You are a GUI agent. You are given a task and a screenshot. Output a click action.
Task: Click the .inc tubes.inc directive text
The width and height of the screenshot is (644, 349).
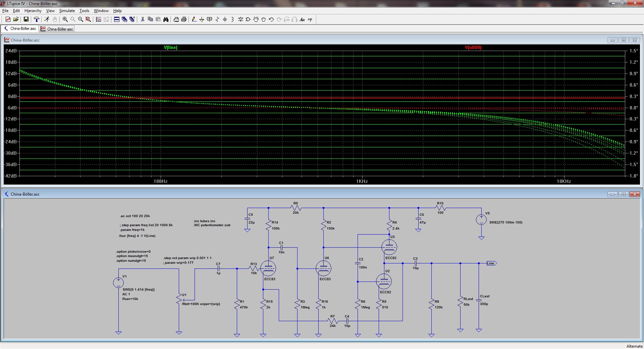pos(204,221)
